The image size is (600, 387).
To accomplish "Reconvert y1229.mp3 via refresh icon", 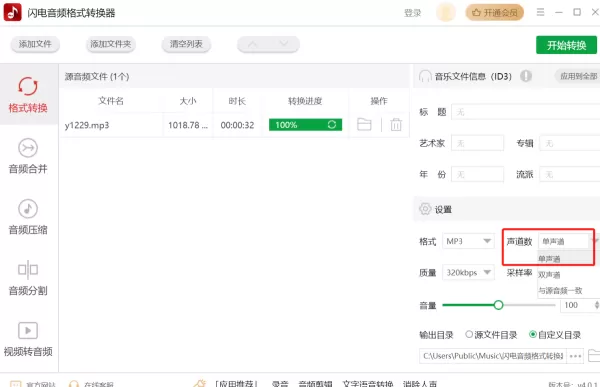I will (x=332, y=125).
